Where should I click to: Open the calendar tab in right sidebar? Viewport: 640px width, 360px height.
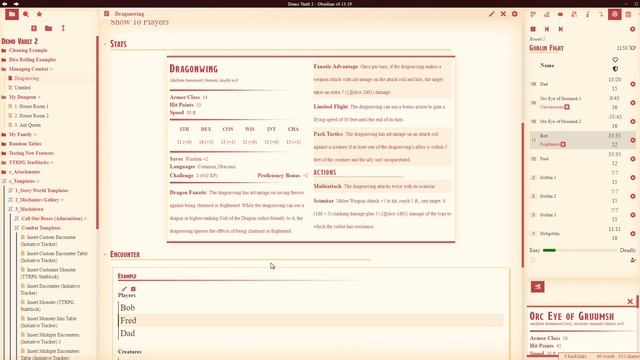tap(628, 14)
